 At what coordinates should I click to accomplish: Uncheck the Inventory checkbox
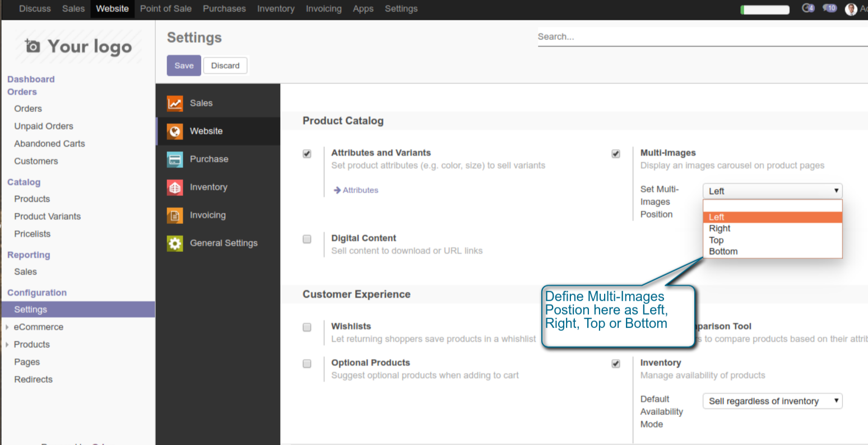pos(616,363)
